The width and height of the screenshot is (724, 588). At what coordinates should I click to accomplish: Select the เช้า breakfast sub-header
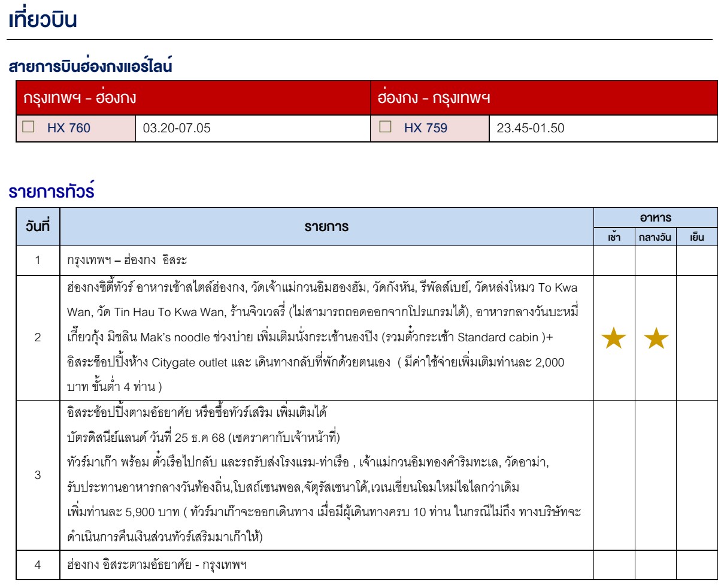pos(614,237)
